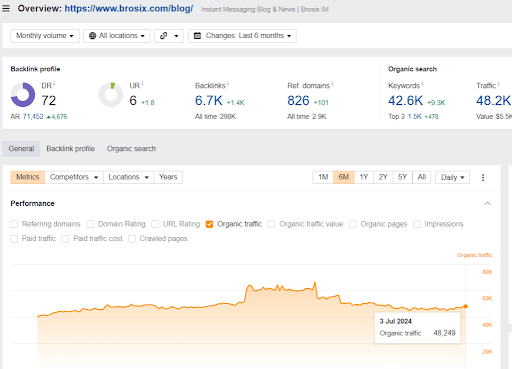Enable the URL Rating checkbox
512x369 pixels.
(155, 224)
